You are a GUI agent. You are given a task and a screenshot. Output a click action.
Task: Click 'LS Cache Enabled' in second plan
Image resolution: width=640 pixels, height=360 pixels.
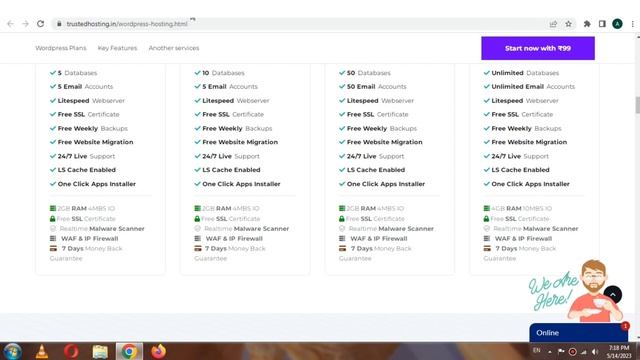coord(231,170)
